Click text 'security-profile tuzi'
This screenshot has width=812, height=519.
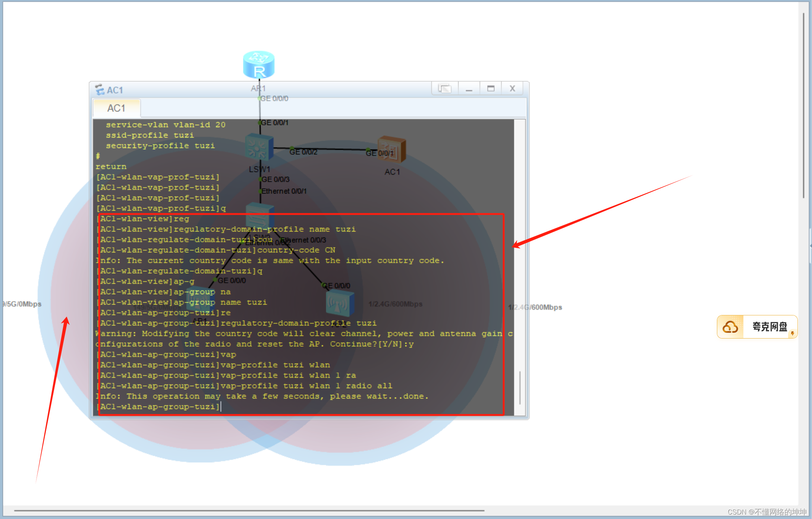tap(160, 146)
